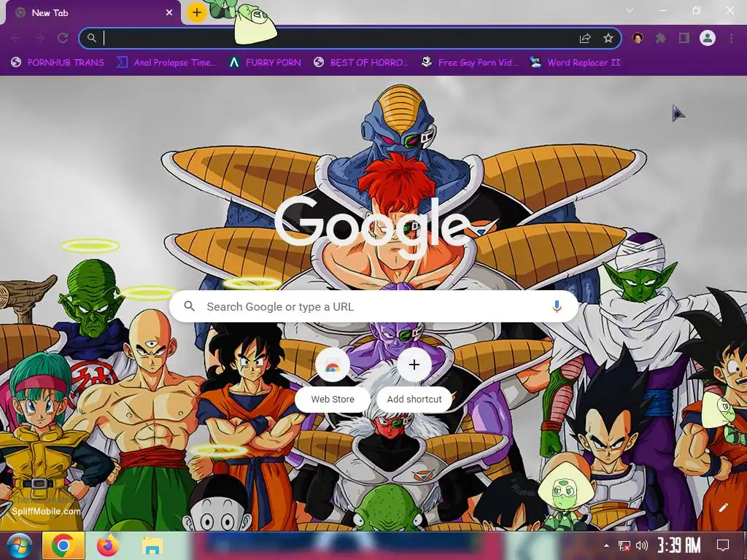Open the Chrome three-dot menu
Viewport: 747px width, 560px height.
(x=731, y=38)
